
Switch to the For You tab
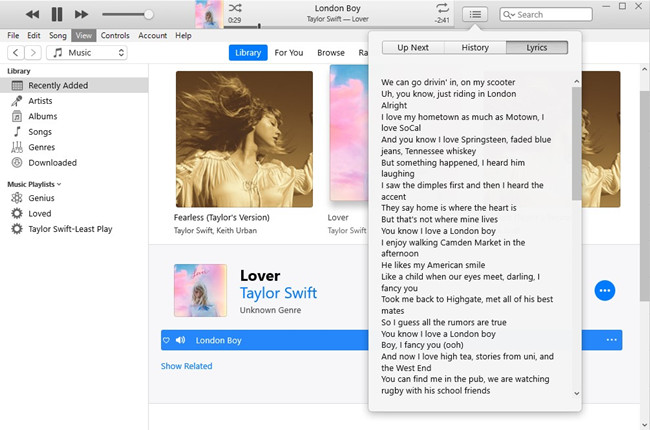289,53
